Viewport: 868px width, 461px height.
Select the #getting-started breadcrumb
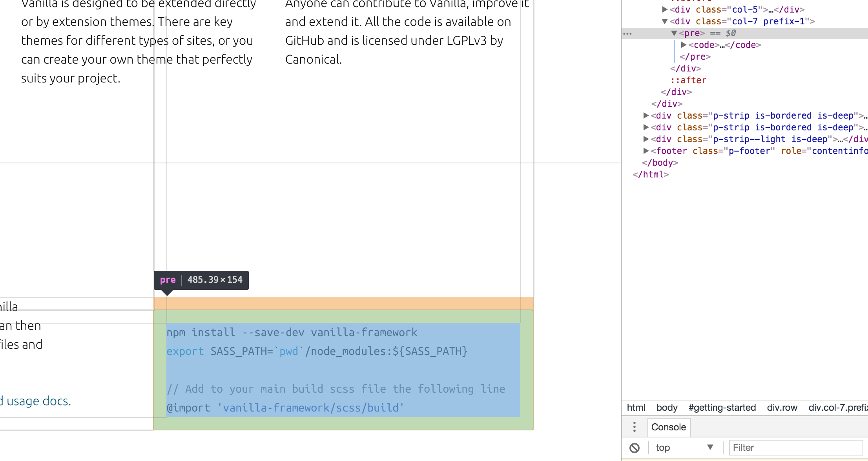tap(722, 408)
